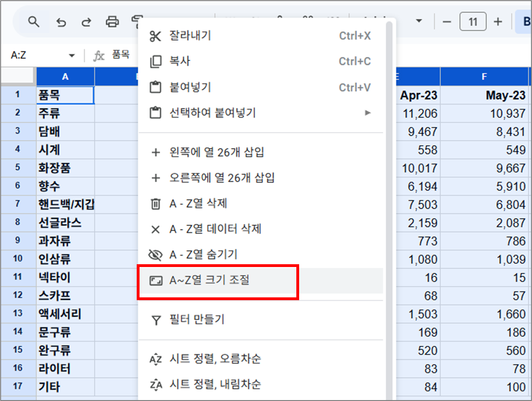Click cell containing 핸드백/지갑
Screen dimensions: 532x401
[x=65, y=204]
